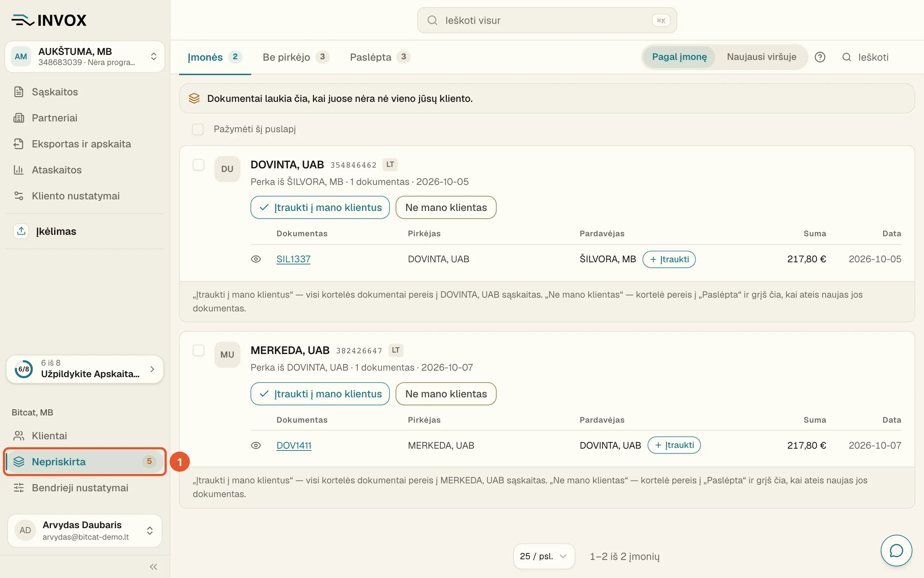Open the DOV1411 document link
The height and width of the screenshot is (578, 924).
point(293,445)
